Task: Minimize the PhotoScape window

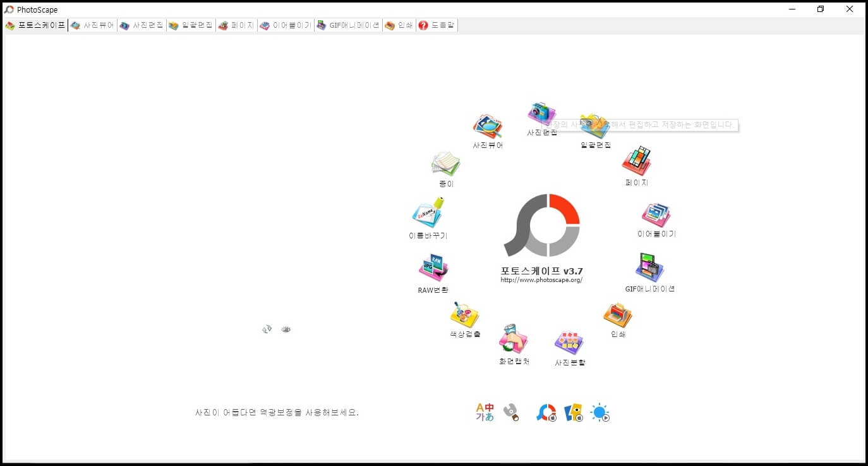Action: click(x=792, y=9)
